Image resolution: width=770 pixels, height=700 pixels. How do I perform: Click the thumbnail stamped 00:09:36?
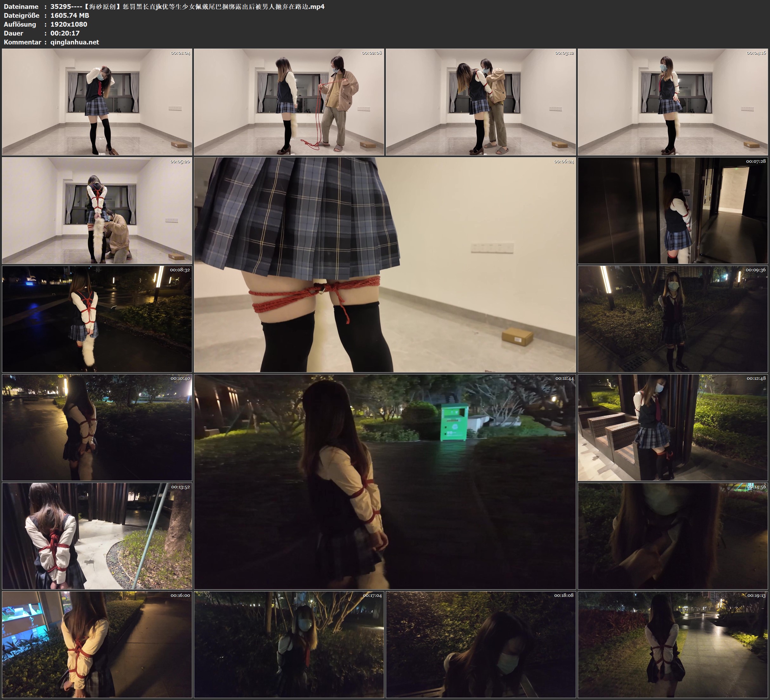(673, 319)
